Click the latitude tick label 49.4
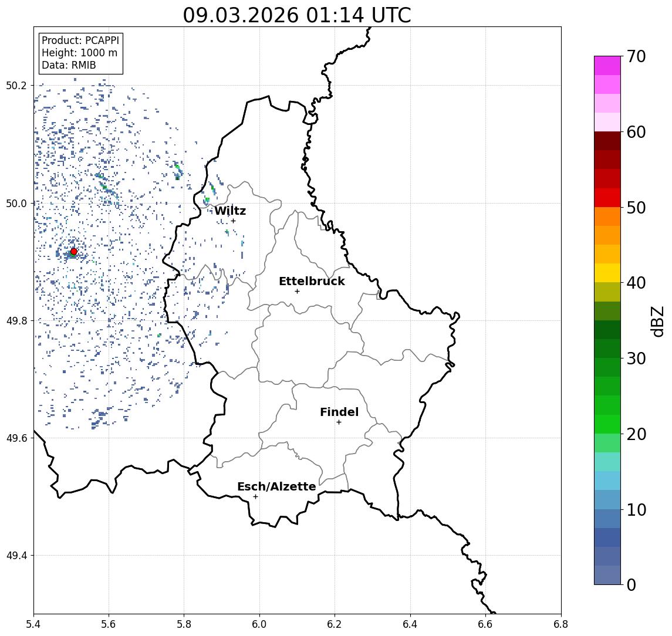The height and width of the screenshot is (636, 672). point(16,556)
